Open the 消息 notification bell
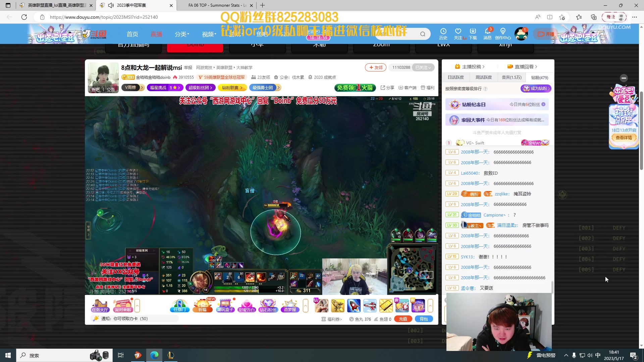This screenshot has height=362, width=644. [x=487, y=34]
